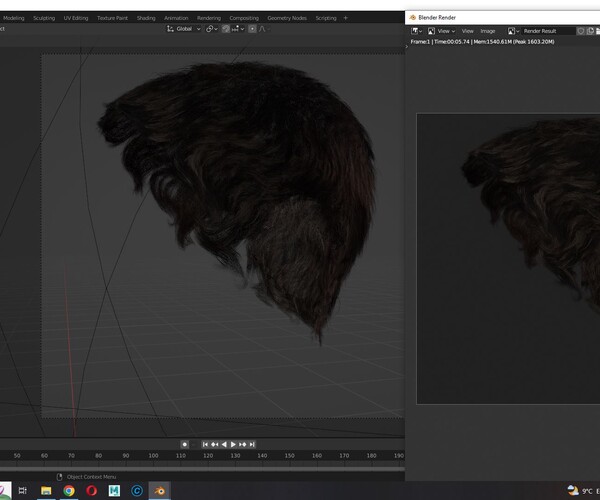
Task: Jump to the next keyframe
Action: [243, 445]
